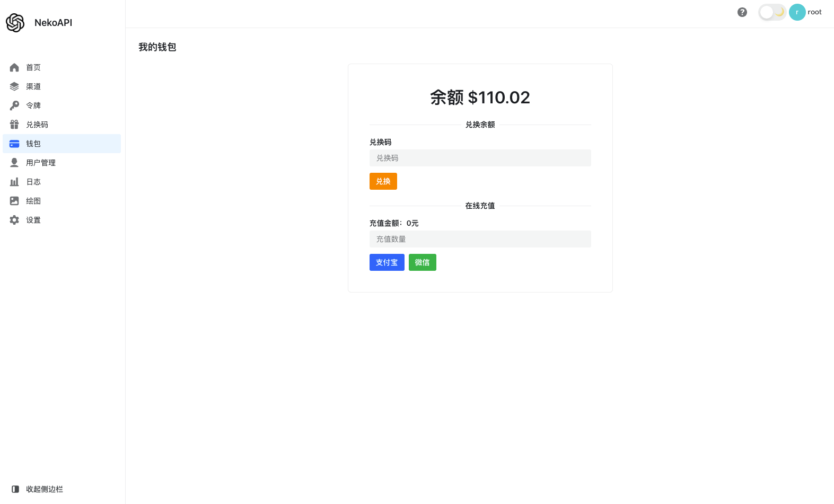
Task: Select the 日志 logs chart icon
Action: coord(14,181)
